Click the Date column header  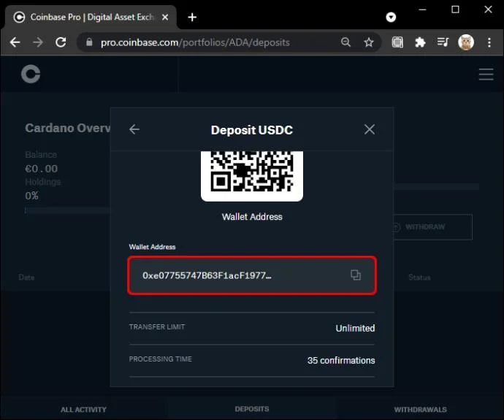[x=27, y=278]
